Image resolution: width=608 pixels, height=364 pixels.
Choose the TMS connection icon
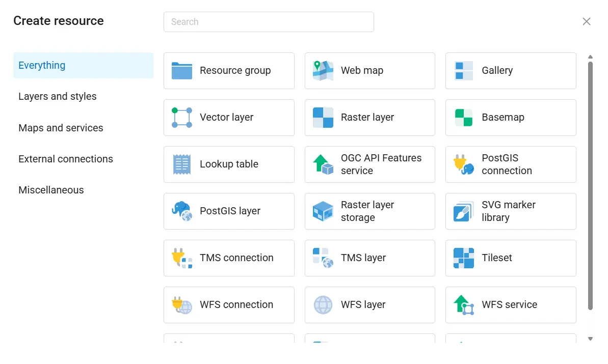coord(182,258)
